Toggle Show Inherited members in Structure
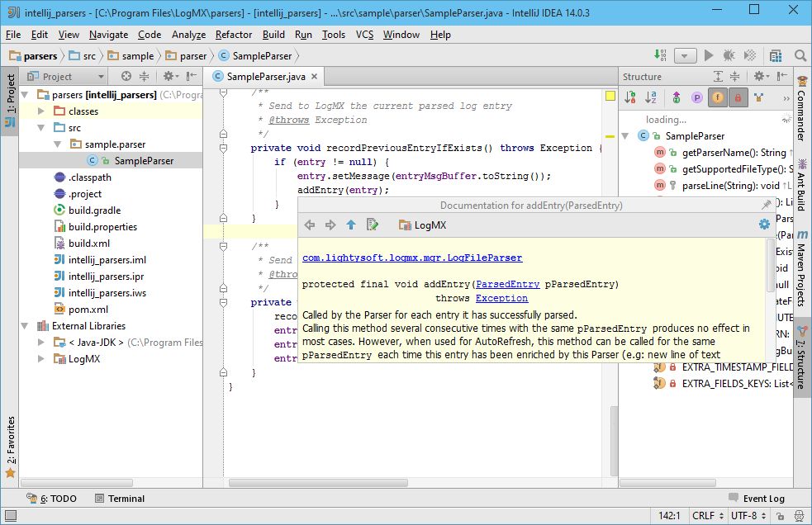Screen dimensions: 812x525 pyautogui.click(x=677, y=97)
